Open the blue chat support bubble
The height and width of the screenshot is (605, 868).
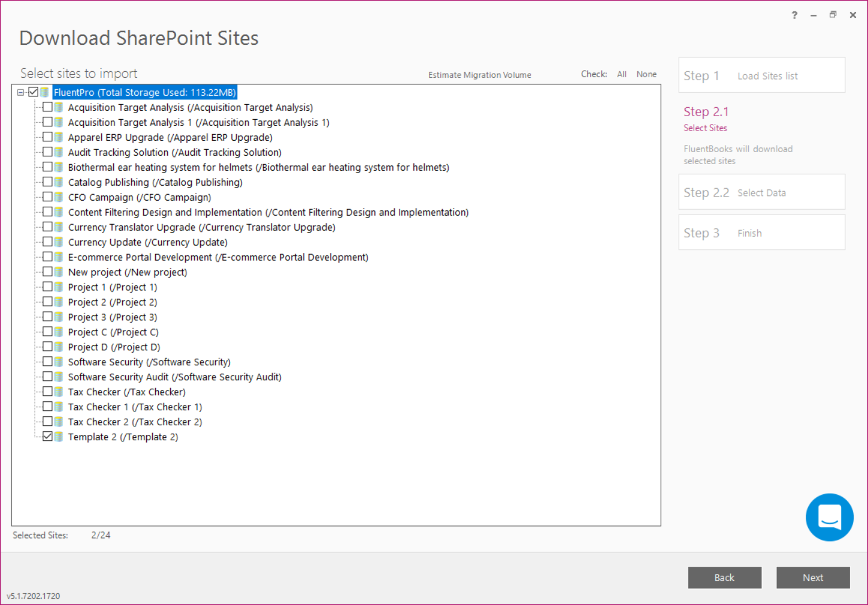(x=829, y=517)
